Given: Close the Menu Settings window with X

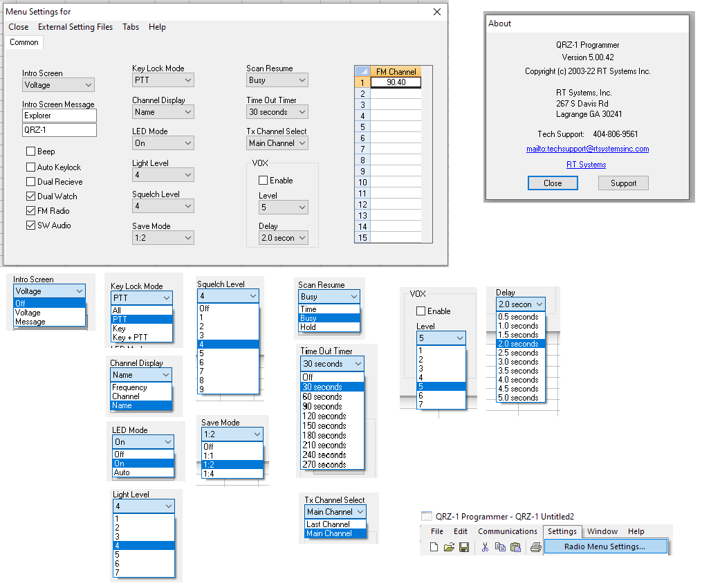Looking at the screenshot, I should click(x=437, y=12).
